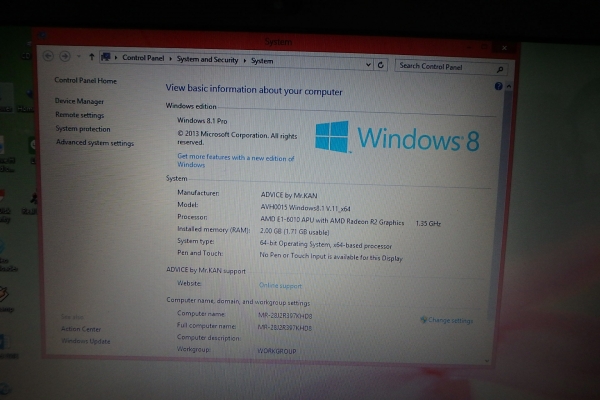Click 64-bit Operating System value
The width and height of the screenshot is (600, 400).
coord(325,245)
